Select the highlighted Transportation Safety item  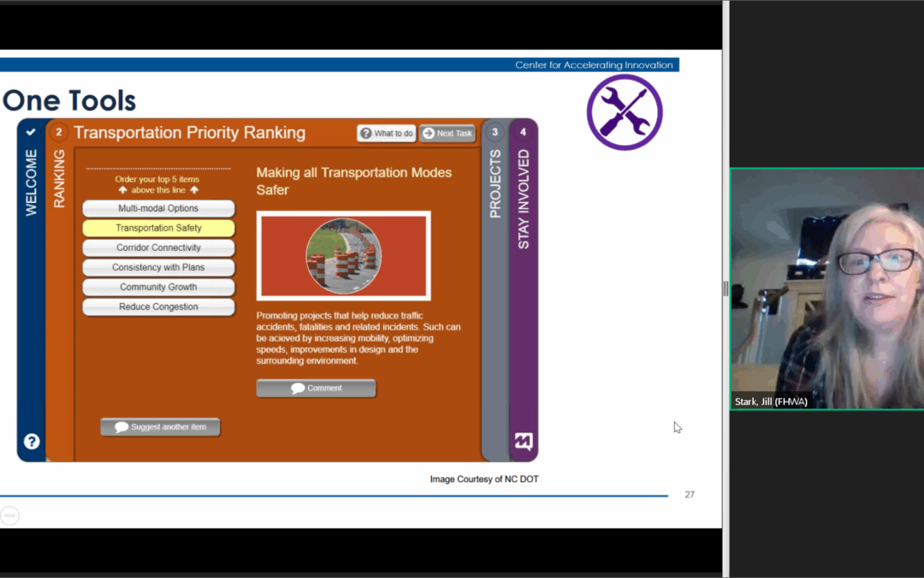(158, 228)
